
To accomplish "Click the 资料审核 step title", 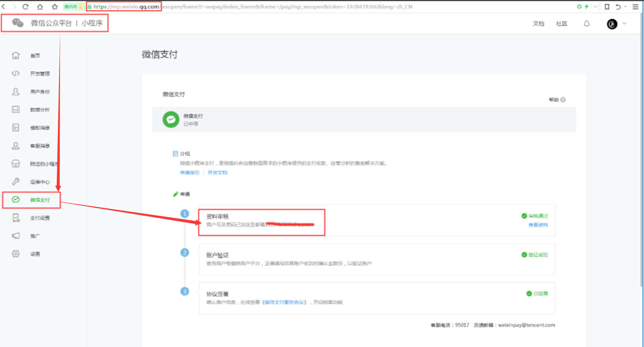I will tap(218, 217).
